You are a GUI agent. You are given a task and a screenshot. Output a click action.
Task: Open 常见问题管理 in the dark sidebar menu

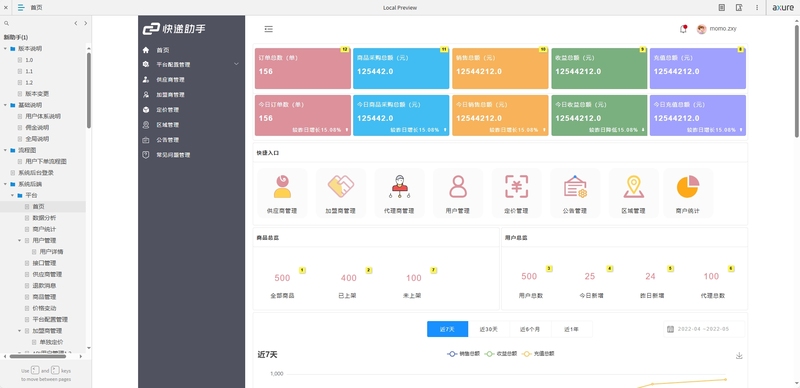point(173,155)
